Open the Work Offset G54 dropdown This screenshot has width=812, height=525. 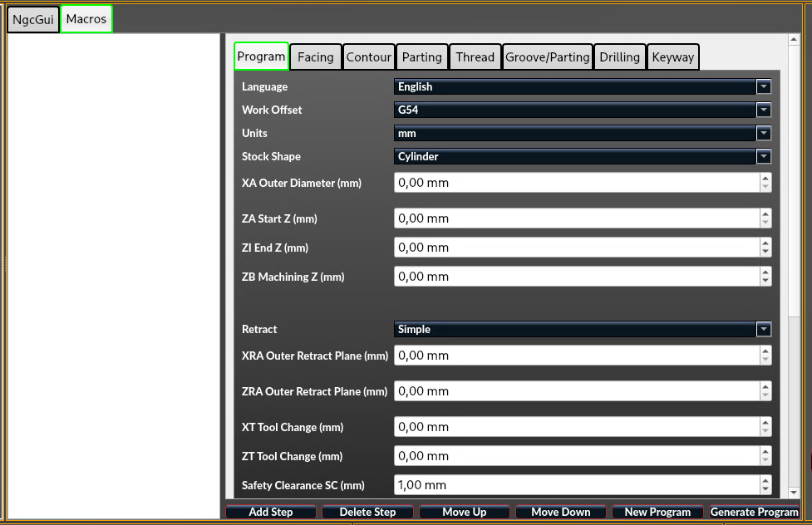tap(582, 110)
